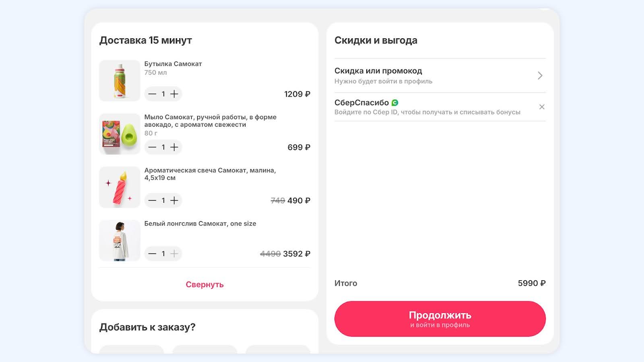
Task: Decrease aromatic candle quantity
Action: click(x=152, y=200)
